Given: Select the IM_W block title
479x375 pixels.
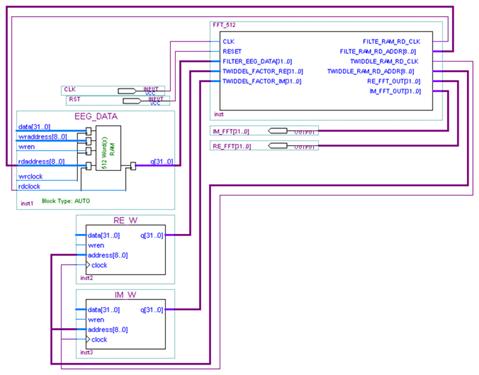Looking at the screenshot, I should coord(125,295).
